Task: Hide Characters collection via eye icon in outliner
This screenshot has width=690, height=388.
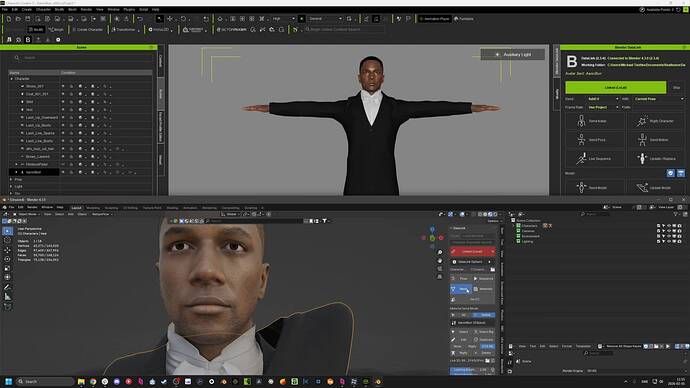Action: tap(669, 226)
